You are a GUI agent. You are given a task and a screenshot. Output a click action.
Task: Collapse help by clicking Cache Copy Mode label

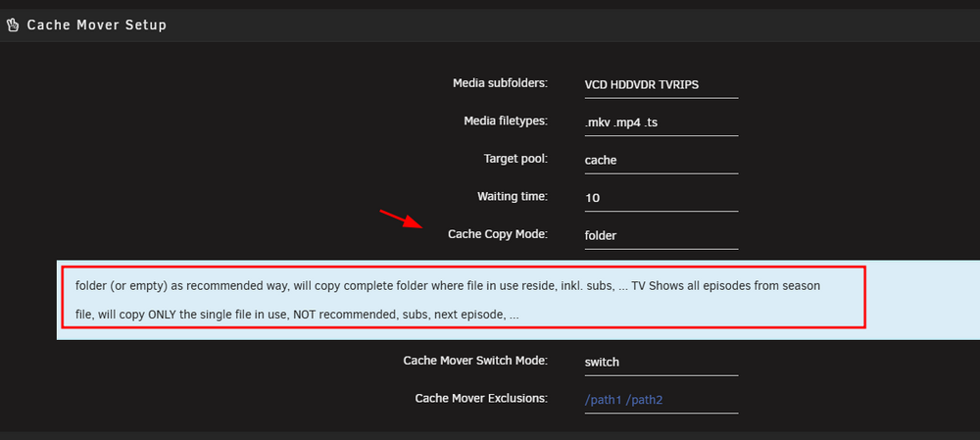click(498, 234)
